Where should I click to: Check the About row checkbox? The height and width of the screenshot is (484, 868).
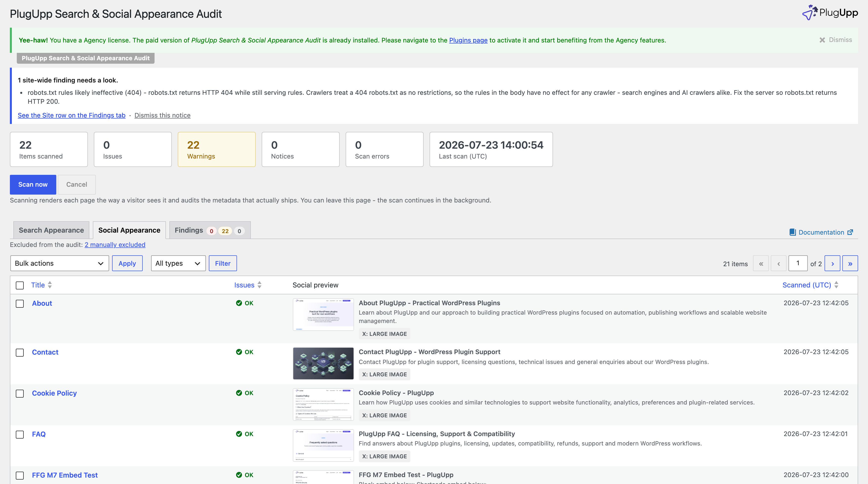(20, 304)
